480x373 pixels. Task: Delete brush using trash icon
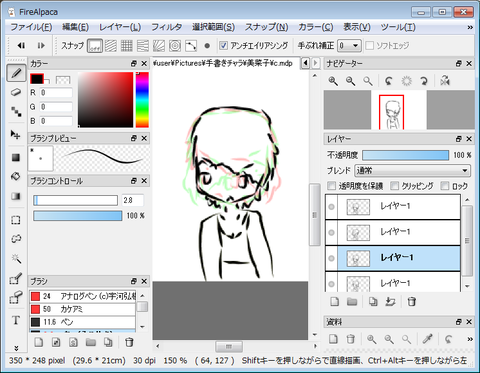[129, 342]
